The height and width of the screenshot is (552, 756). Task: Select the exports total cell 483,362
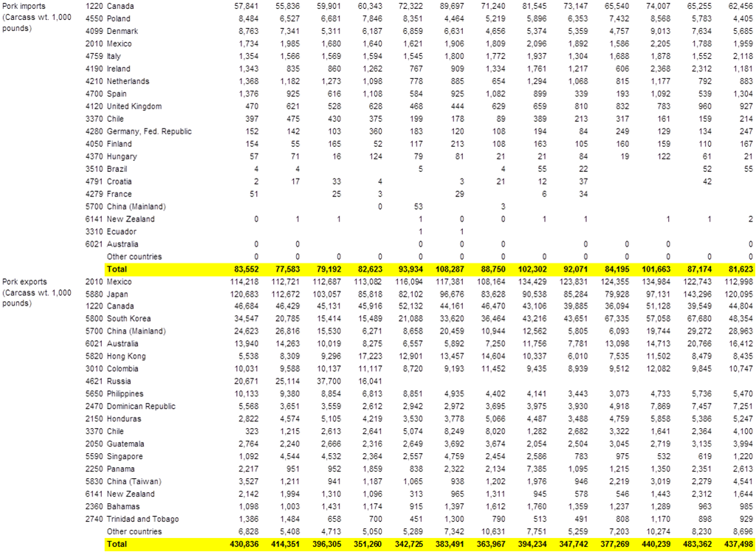tap(695, 544)
